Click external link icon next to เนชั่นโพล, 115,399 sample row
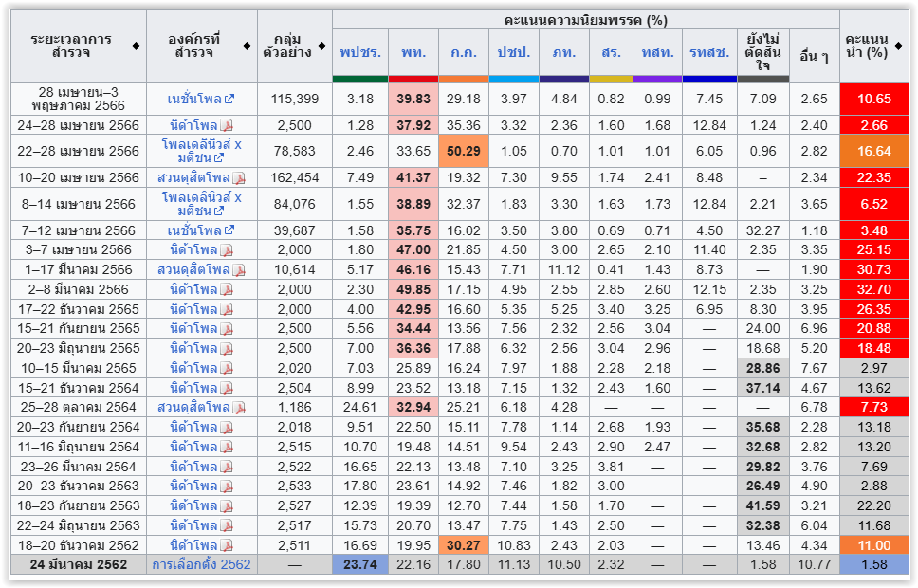 229,100
